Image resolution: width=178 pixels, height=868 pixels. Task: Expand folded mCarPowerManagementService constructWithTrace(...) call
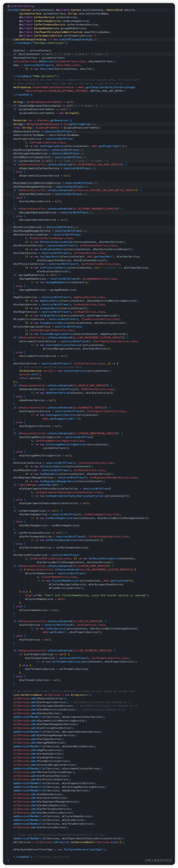click(85, 187)
